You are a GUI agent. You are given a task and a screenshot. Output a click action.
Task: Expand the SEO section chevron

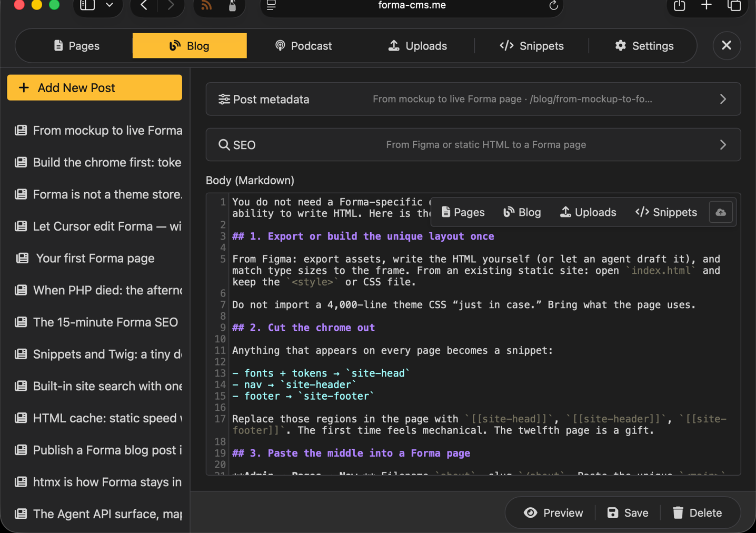(723, 145)
